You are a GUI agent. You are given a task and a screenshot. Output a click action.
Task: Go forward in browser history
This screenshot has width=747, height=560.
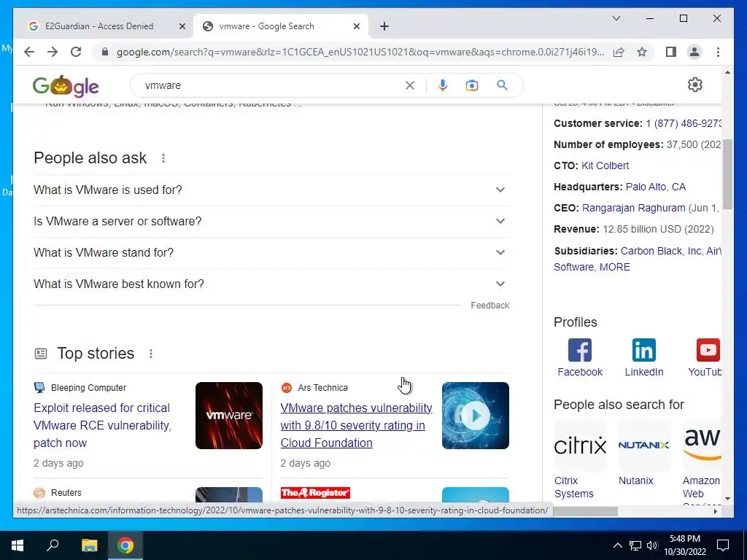(53, 52)
